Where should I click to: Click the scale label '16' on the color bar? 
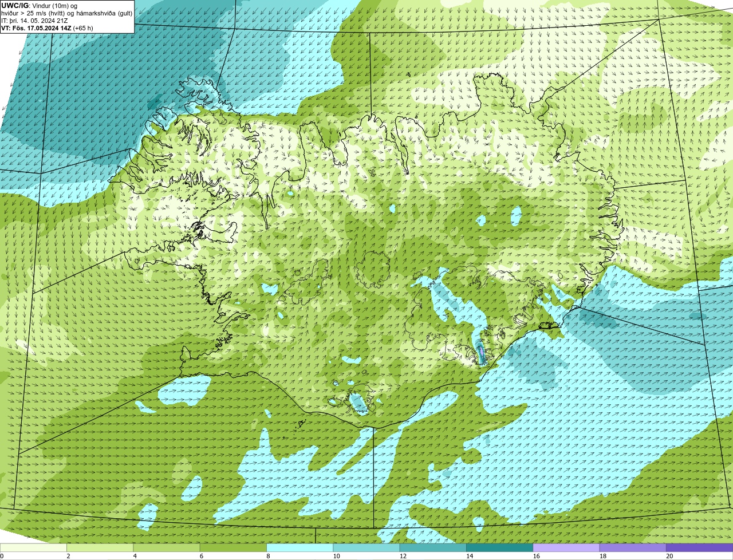point(536,556)
